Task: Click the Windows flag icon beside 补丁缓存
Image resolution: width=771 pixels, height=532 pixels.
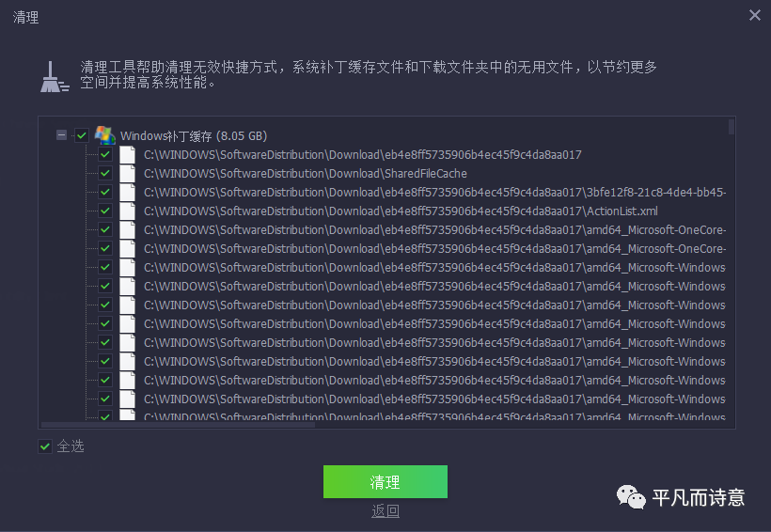Action: (x=104, y=134)
